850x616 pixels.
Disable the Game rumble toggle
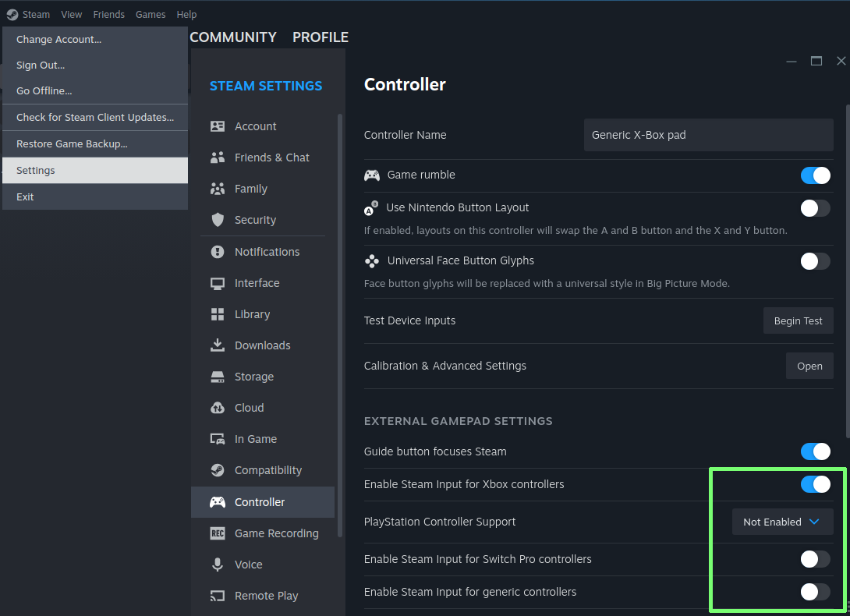[815, 175]
